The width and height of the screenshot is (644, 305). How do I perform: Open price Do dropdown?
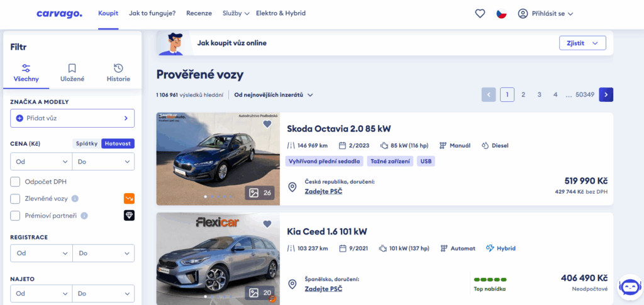(103, 162)
